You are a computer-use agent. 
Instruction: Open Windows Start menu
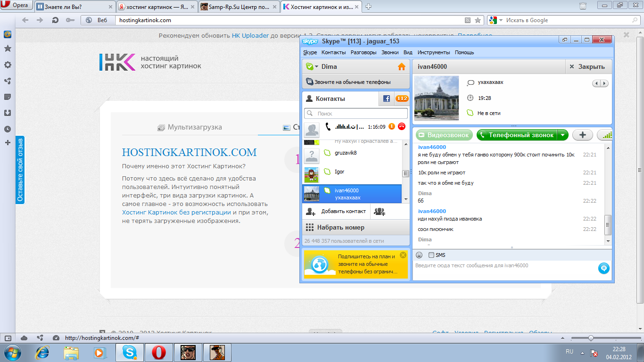click(12, 352)
